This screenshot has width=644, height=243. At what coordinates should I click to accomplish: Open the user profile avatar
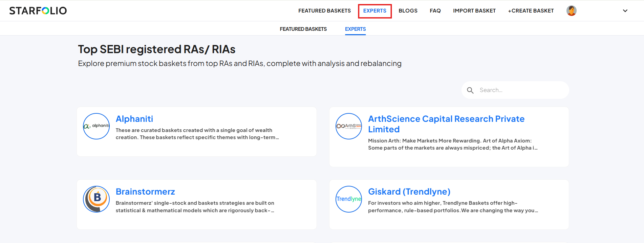tap(572, 11)
